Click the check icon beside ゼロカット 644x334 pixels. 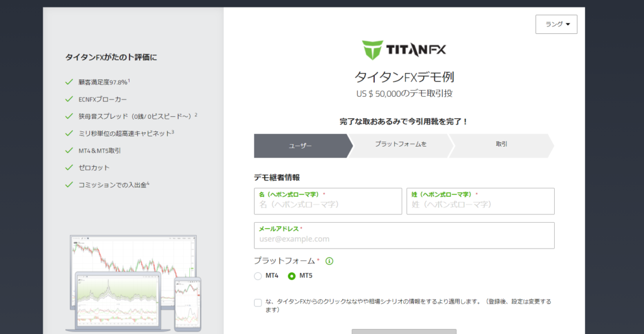[x=69, y=167]
